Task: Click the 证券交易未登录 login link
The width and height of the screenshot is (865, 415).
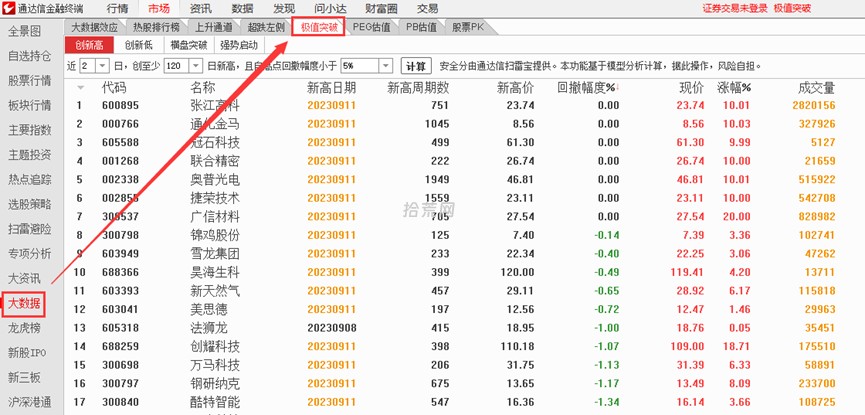Action: (735, 8)
